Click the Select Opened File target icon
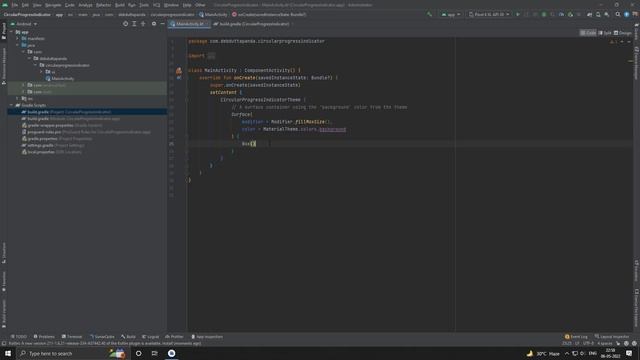This screenshot has height=360, width=640. click(x=125, y=24)
